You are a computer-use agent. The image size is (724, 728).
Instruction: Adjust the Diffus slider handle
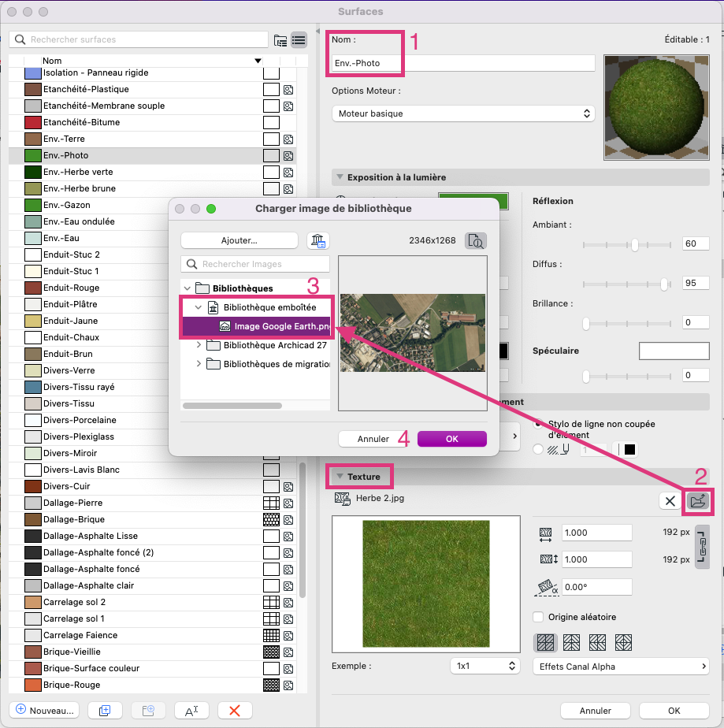pyautogui.click(x=665, y=284)
